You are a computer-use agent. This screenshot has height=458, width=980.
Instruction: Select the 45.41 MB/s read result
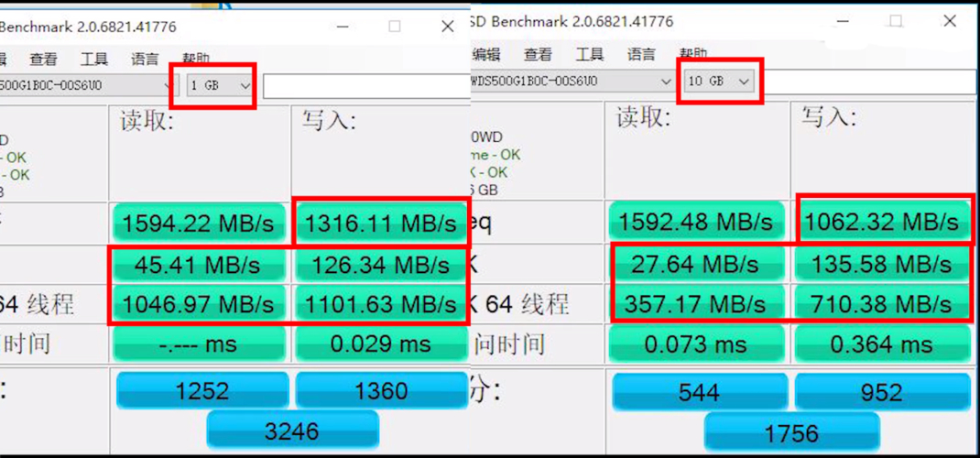pyautogui.click(x=199, y=265)
